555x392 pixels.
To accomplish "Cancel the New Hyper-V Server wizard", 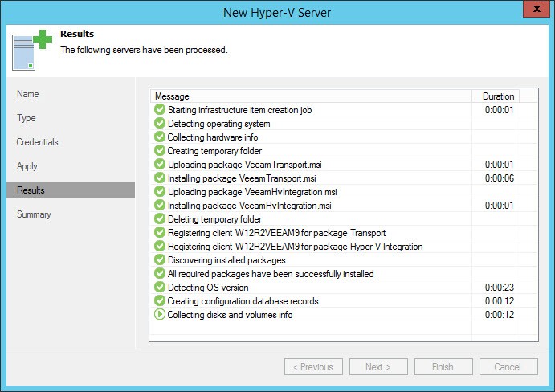I will pyautogui.click(x=508, y=367).
